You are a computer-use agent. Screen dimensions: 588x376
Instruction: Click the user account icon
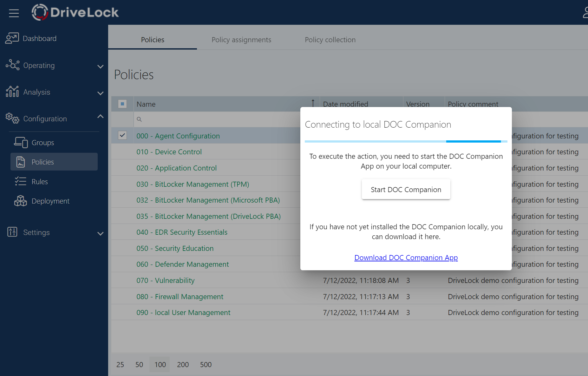pyautogui.click(x=585, y=13)
